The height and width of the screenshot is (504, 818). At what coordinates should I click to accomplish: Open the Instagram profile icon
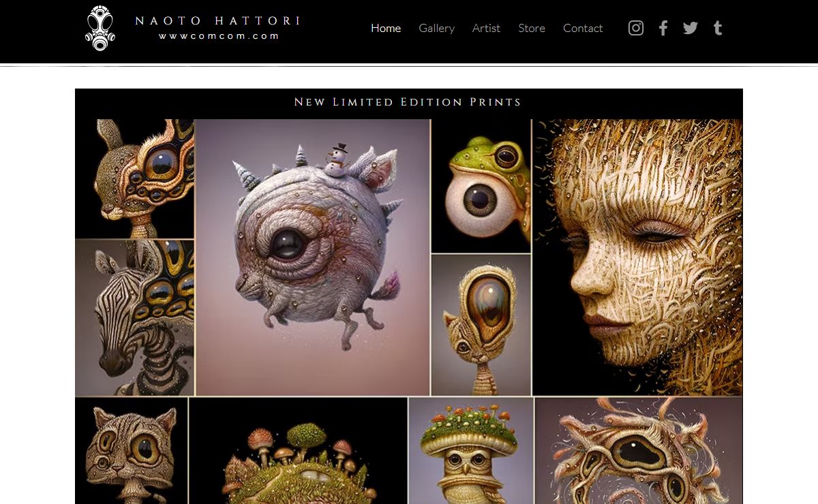pyautogui.click(x=636, y=28)
